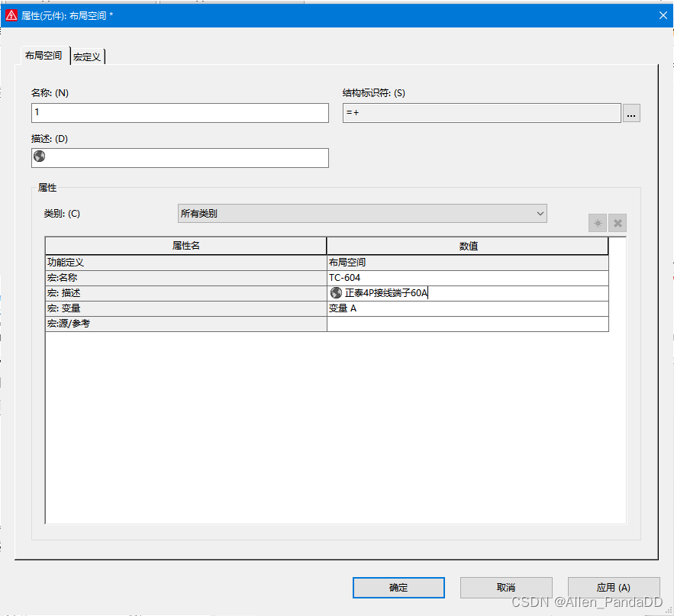This screenshot has width=674, height=616.
Task: Expand the 类别 category dropdown
Action: [362, 214]
